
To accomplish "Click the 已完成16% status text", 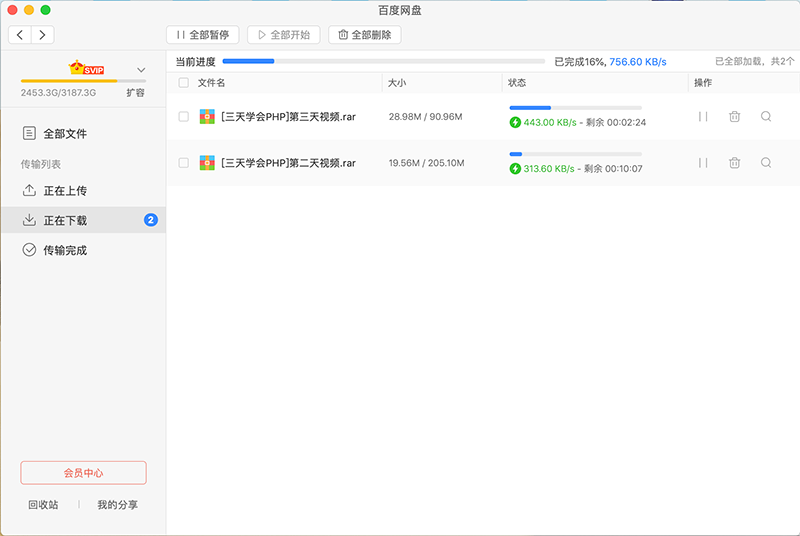I will [x=580, y=62].
